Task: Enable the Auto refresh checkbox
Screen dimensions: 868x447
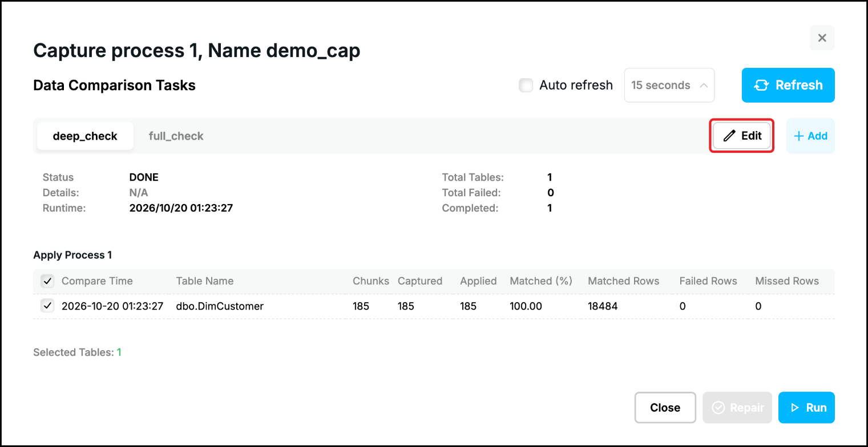Action: click(x=526, y=86)
